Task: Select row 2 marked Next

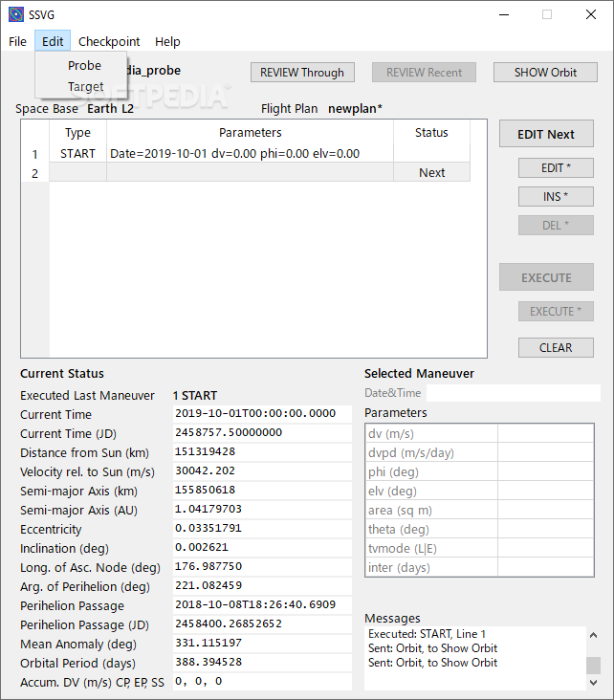Action: pos(259,172)
